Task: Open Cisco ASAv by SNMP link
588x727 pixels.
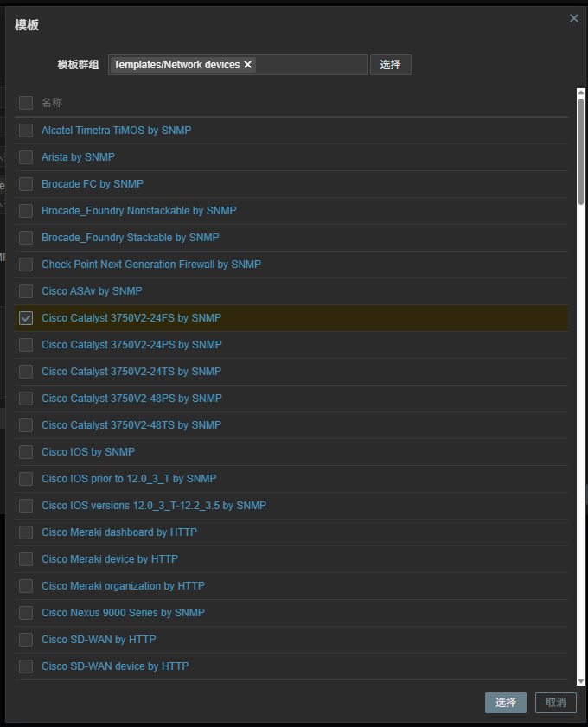Action: click(92, 291)
